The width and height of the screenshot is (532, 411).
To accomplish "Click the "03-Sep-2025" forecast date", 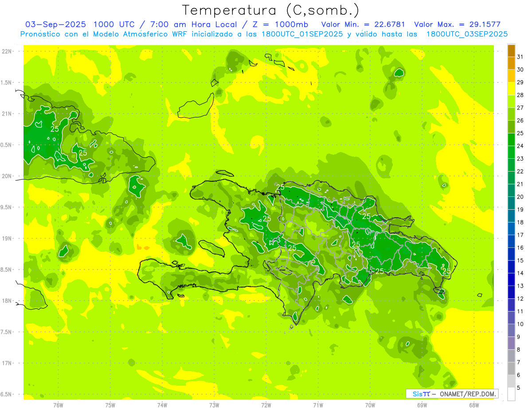I will [55, 24].
